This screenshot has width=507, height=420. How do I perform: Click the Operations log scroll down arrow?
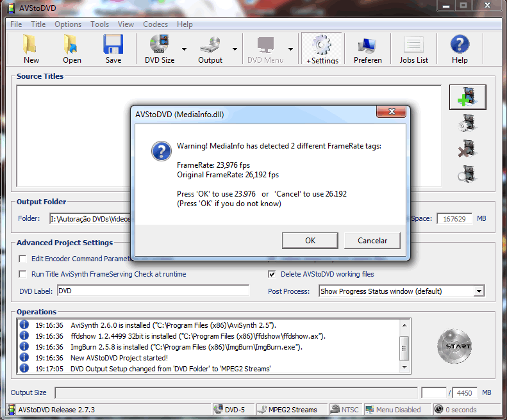coord(404,367)
